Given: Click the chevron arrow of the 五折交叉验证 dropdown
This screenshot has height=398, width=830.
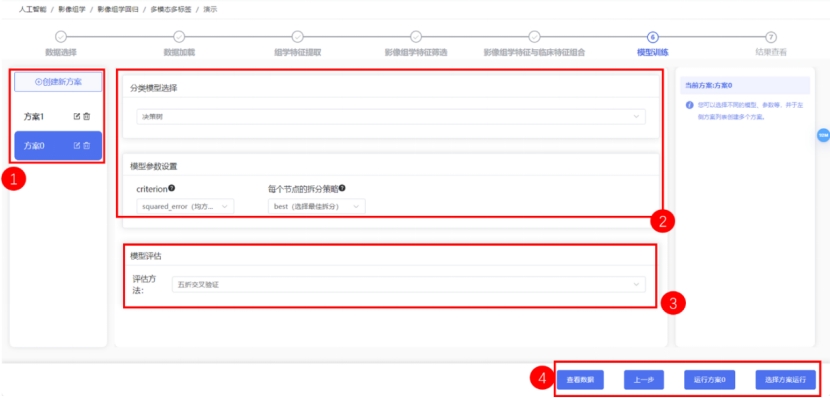Looking at the screenshot, I should click(637, 284).
